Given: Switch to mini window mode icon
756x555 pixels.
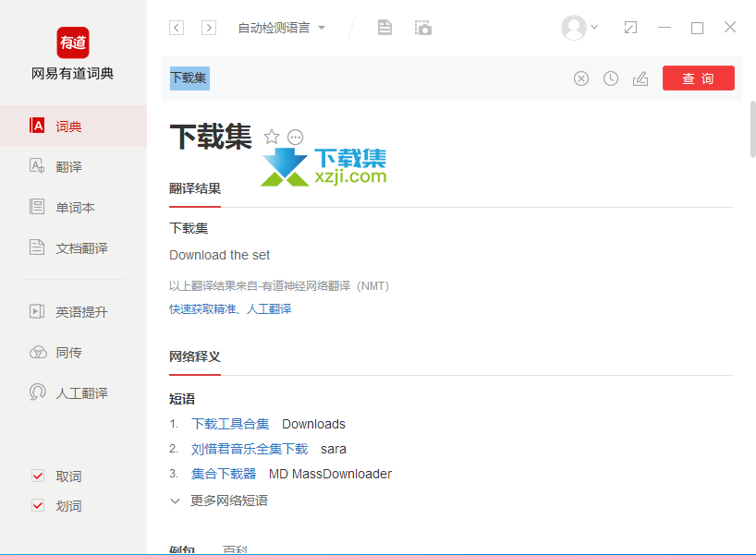Looking at the screenshot, I should tap(630, 28).
